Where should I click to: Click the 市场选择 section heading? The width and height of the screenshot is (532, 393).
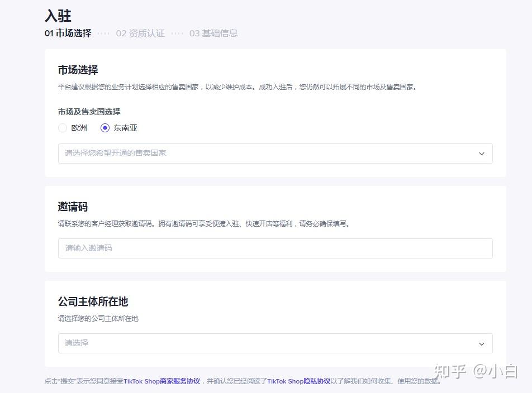[78, 70]
